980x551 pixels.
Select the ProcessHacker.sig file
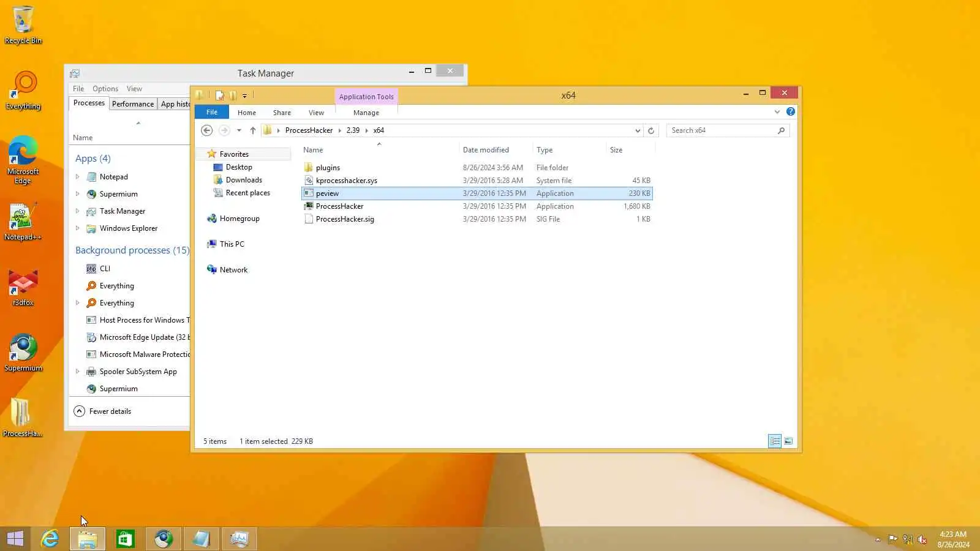click(477, 219)
